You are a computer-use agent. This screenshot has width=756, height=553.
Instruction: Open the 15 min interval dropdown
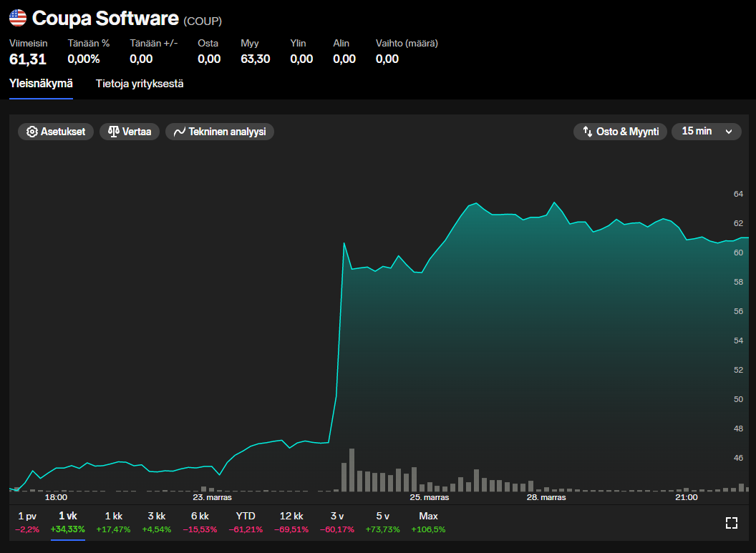(705, 131)
